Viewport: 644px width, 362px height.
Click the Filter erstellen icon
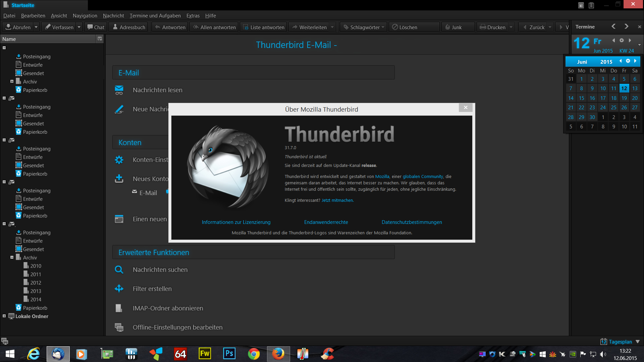119,289
